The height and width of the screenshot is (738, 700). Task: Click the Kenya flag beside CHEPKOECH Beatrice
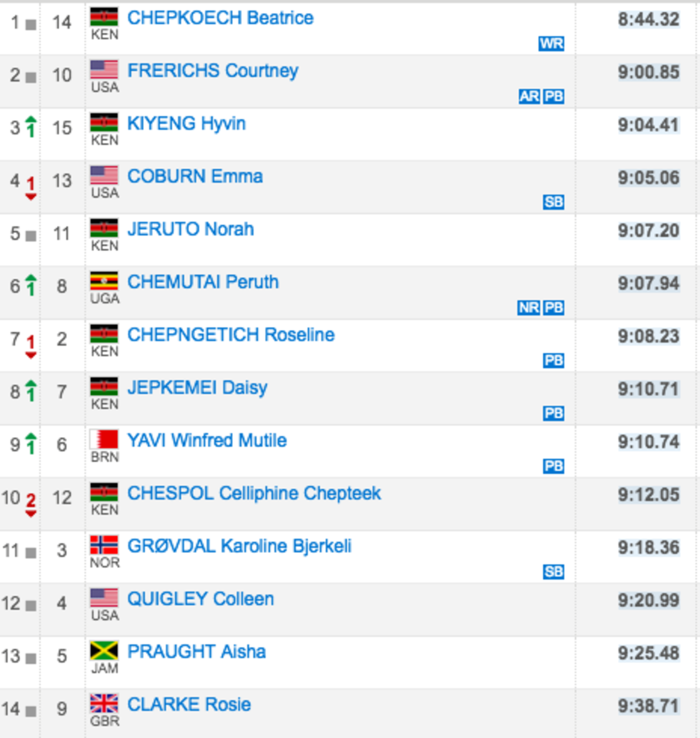coord(104,17)
